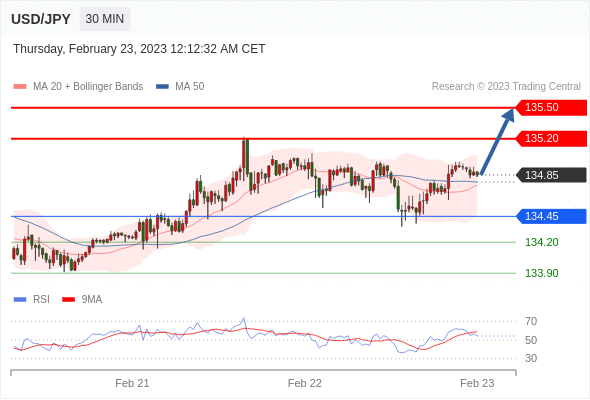Click MA 20 + Bollinger Bands legend label
590x400 pixels.
[x=88, y=87]
